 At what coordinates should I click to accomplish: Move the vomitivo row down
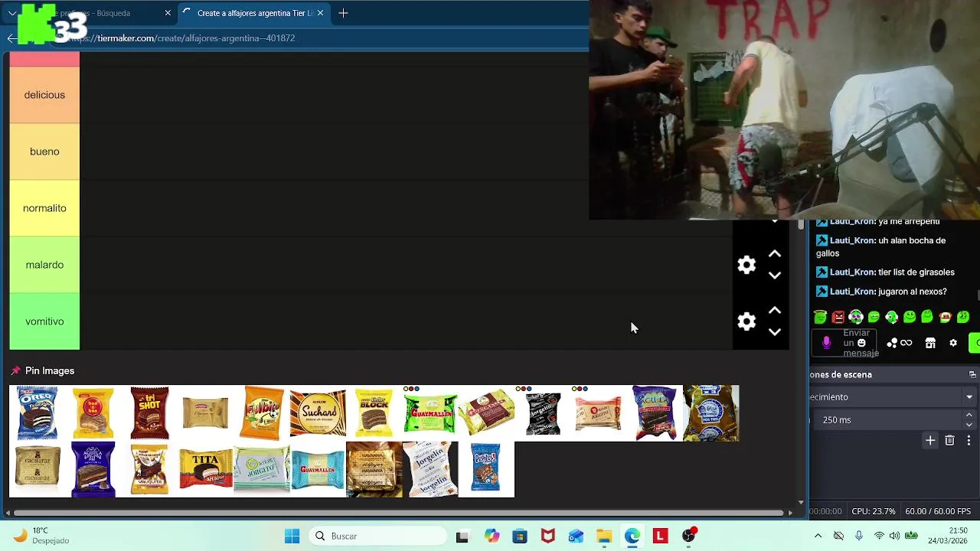click(775, 332)
